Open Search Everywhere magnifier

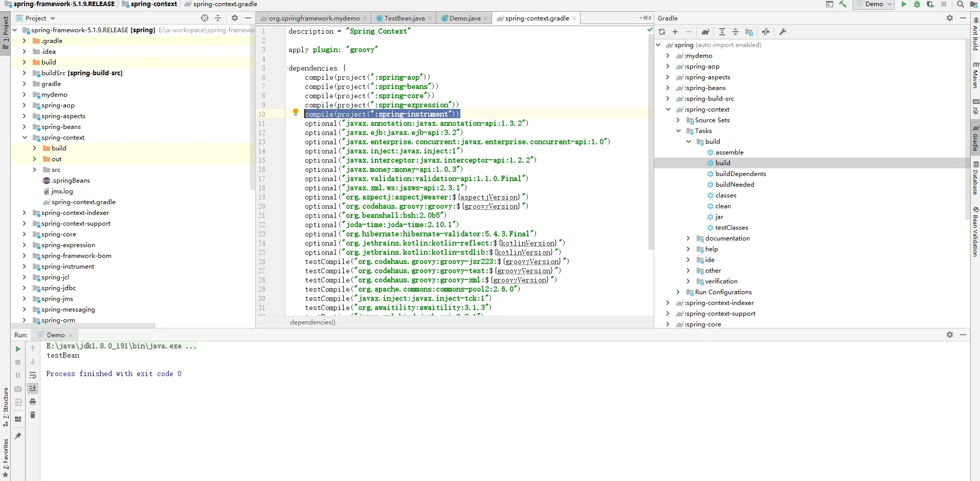[x=961, y=4]
